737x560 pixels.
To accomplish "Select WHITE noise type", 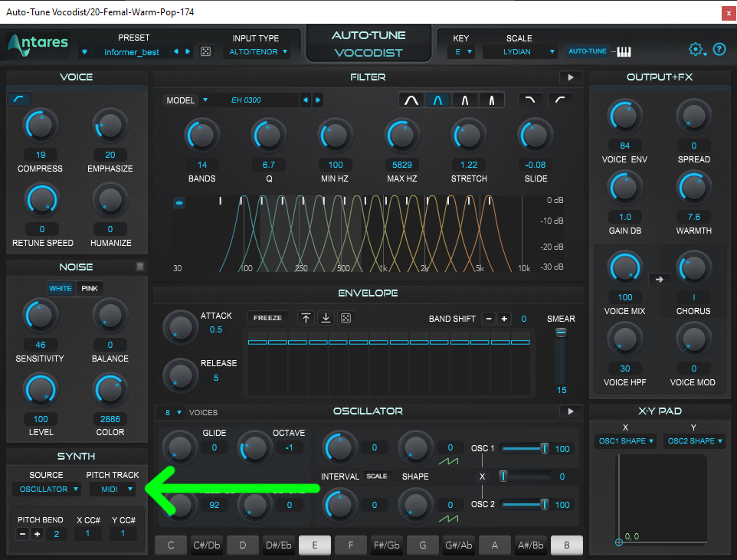I will (61, 289).
